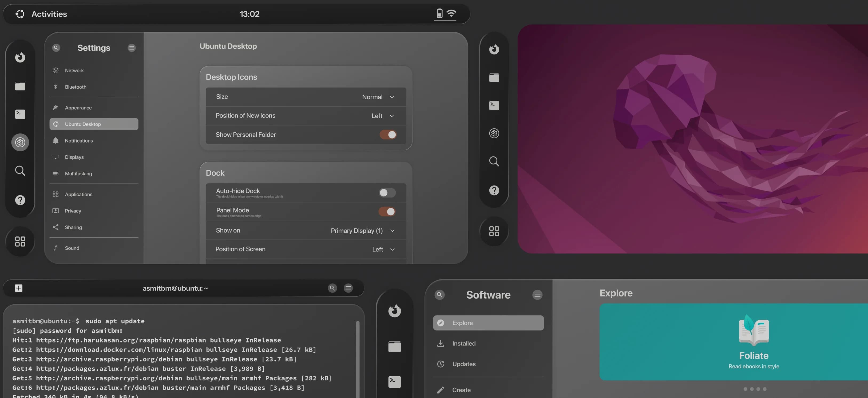868x398 pixels.
Task: Click the search icon in the Settings header
Action: coord(56,48)
